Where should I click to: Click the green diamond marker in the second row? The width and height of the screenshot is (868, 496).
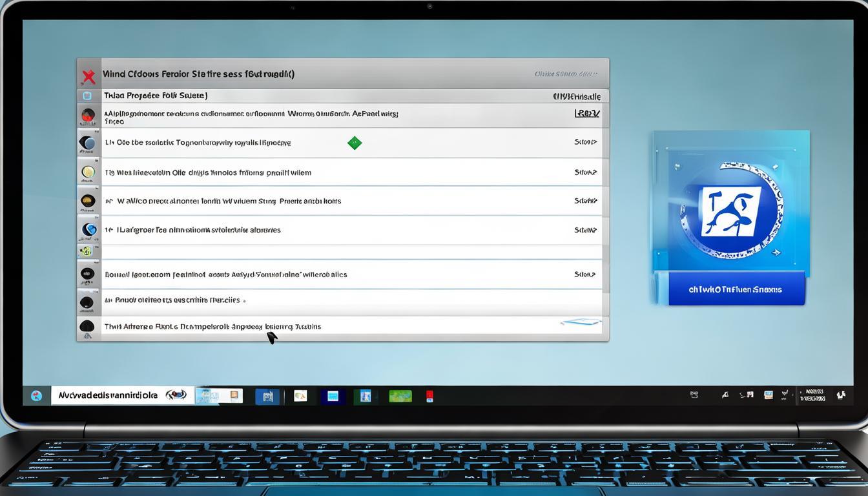[355, 143]
